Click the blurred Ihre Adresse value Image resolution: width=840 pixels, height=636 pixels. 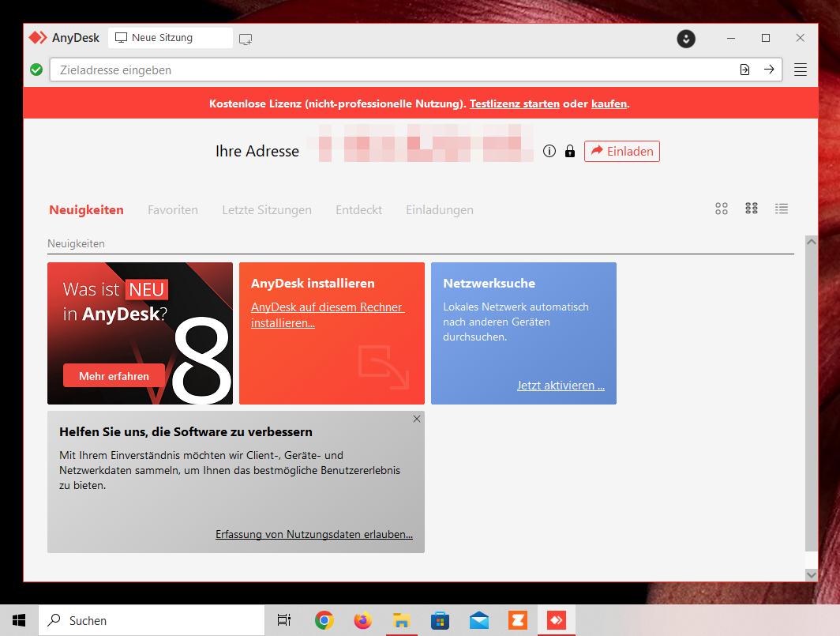(421, 143)
